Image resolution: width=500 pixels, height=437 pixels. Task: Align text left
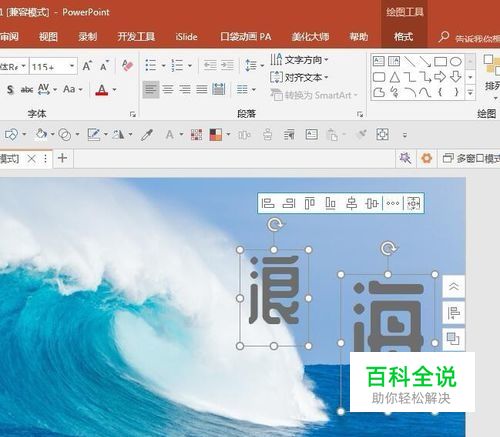[x=151, y=89]
